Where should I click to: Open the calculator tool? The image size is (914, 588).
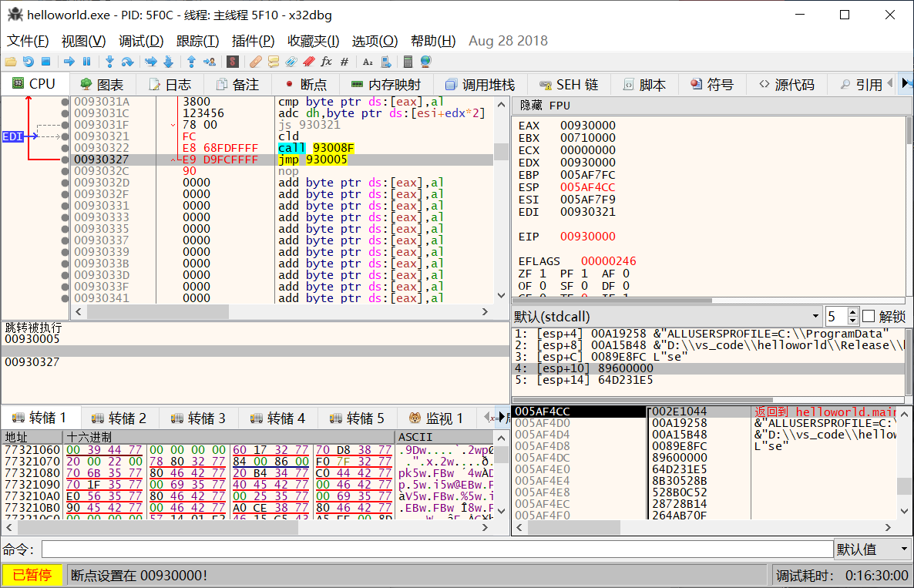(408, 62)
